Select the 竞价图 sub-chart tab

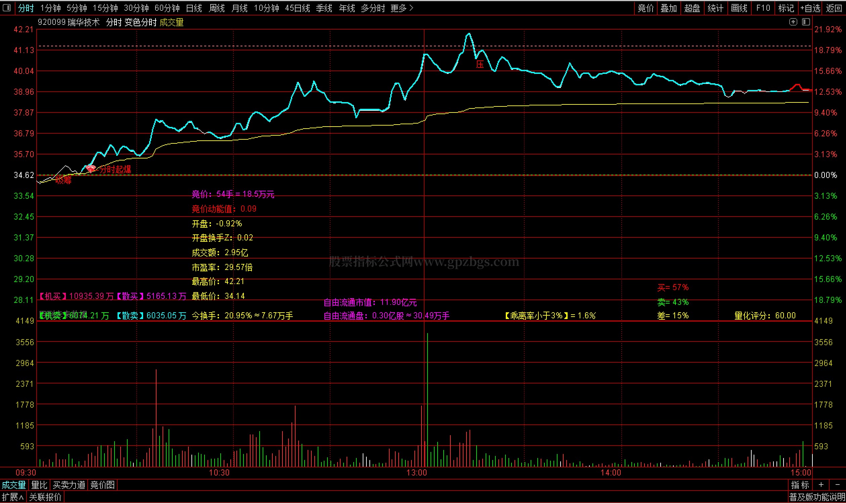[x=102, y=485]
